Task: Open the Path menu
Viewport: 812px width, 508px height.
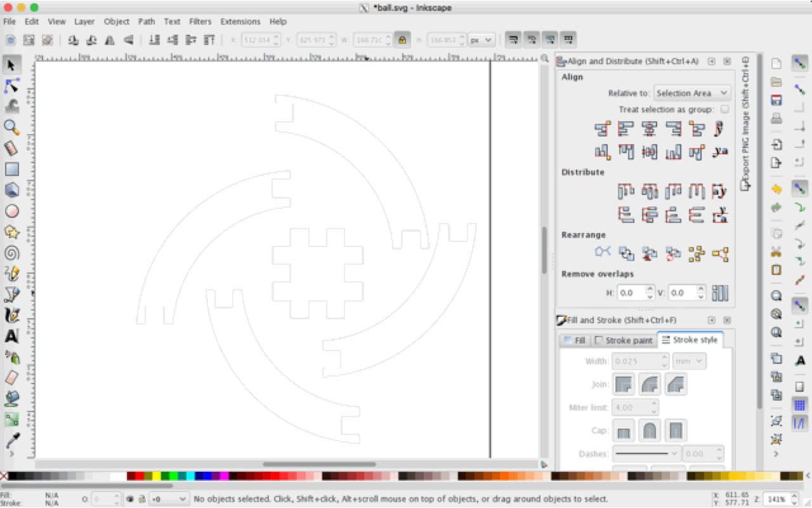Action: (x=147, y=22)
